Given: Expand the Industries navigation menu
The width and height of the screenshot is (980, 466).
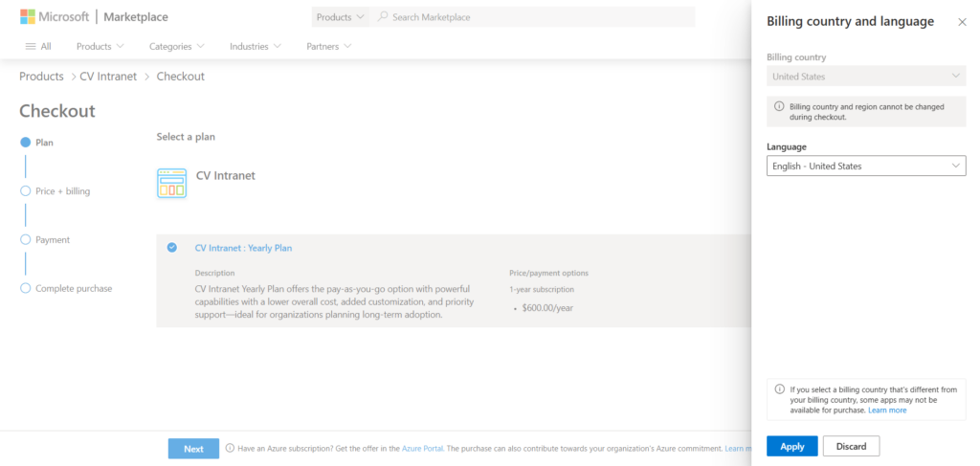Looking at the screenshot, I should [255, 46].
